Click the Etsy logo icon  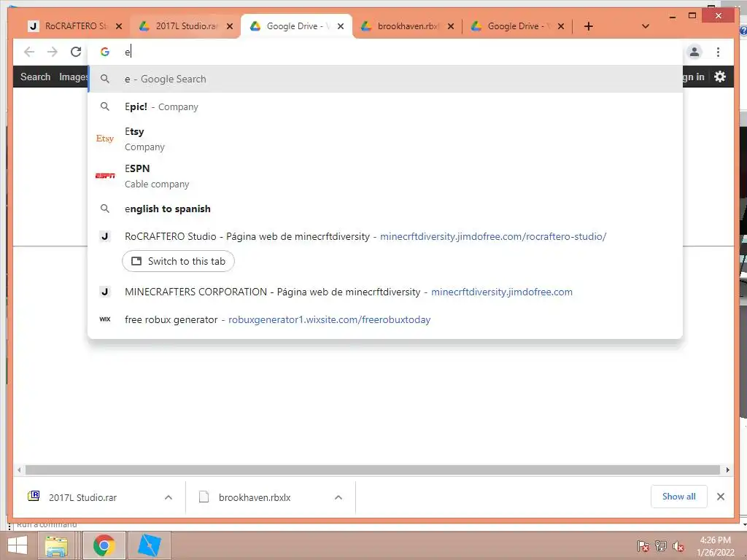pos(105,139)
